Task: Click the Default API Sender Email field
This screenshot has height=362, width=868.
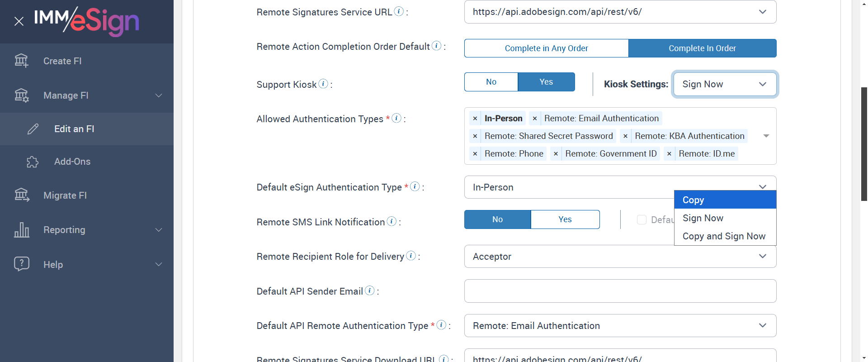Action: click(x=620, y=291)
